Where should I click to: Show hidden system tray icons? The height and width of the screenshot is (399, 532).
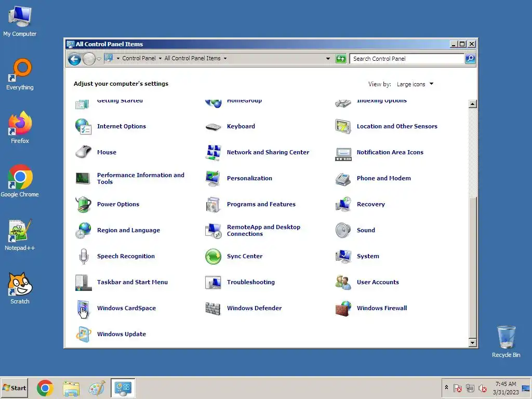coord(446,388)
